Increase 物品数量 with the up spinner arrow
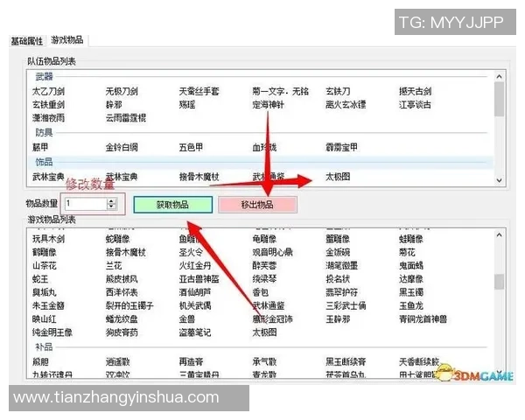The height and width of the screenshot is (420, 525). pos(111,200)
